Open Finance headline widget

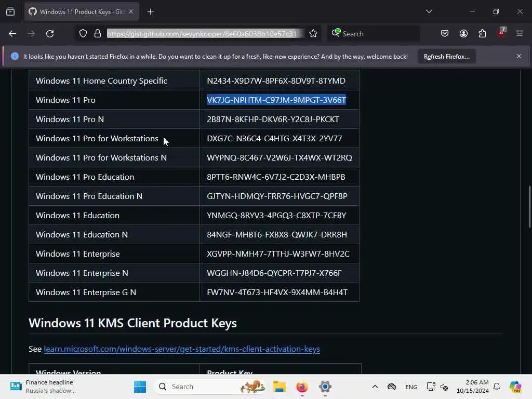(43, 387)
